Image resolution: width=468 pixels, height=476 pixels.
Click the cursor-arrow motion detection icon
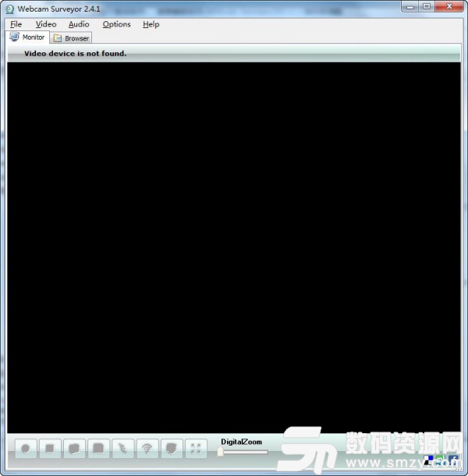coord(123,449)
